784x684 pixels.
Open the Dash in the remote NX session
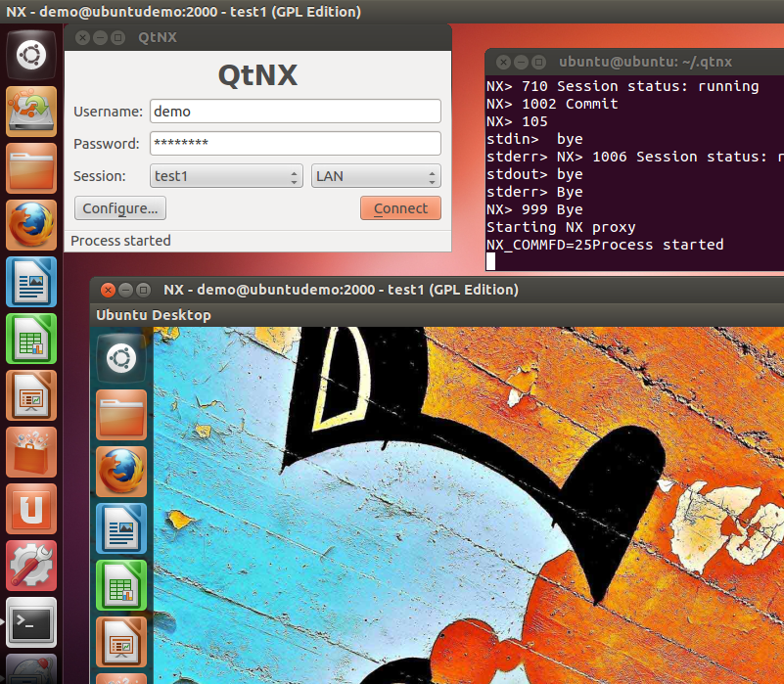[120, 357]
